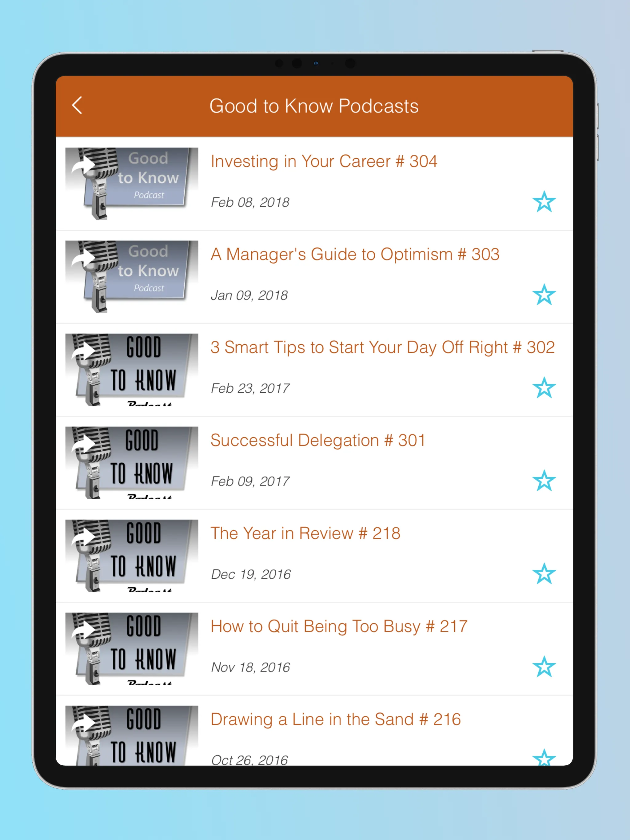Tap thumbnail of Manager's Guide to Optimism

tap(132, 277)
